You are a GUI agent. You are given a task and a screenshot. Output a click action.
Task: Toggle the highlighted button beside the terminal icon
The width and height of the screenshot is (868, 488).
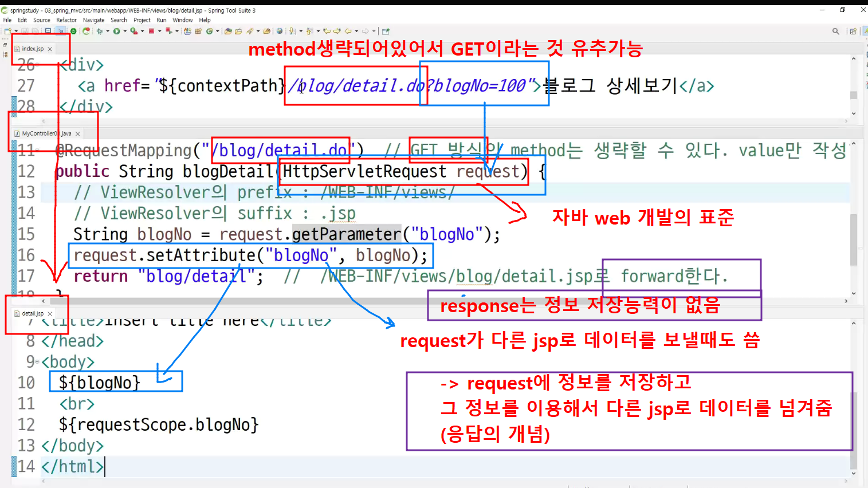coord(61,31)
